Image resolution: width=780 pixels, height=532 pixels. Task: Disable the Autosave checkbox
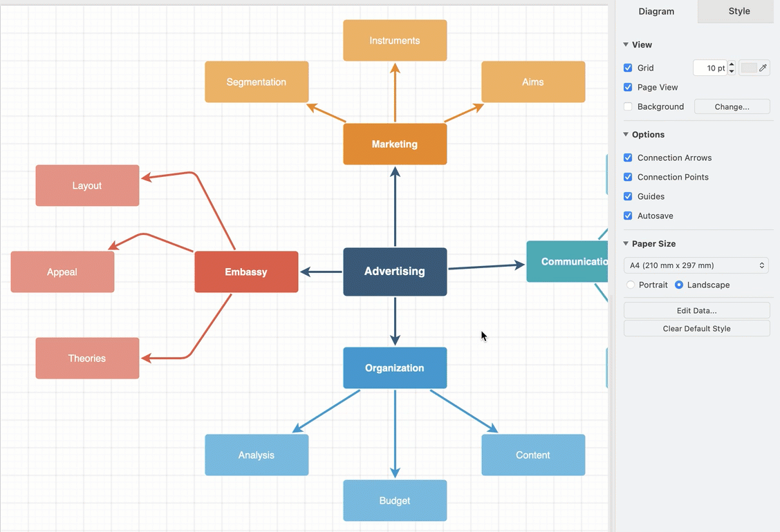point(628,216)
